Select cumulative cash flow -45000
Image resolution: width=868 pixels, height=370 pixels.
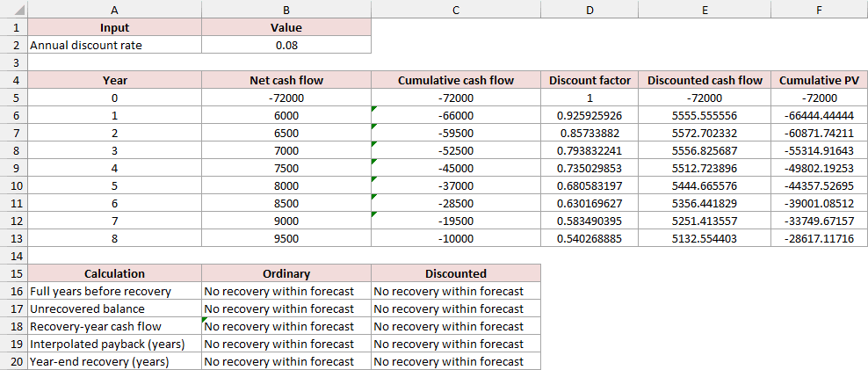coord(456,169)
